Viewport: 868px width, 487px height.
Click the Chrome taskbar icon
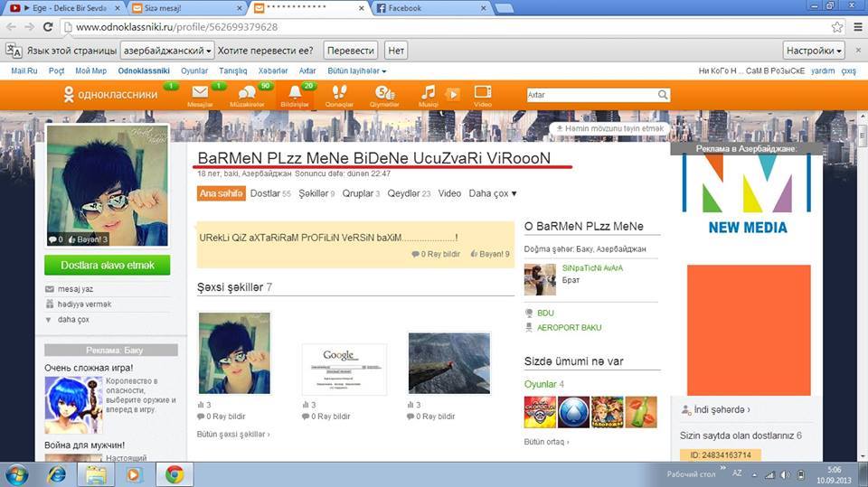tap(175, 475)
